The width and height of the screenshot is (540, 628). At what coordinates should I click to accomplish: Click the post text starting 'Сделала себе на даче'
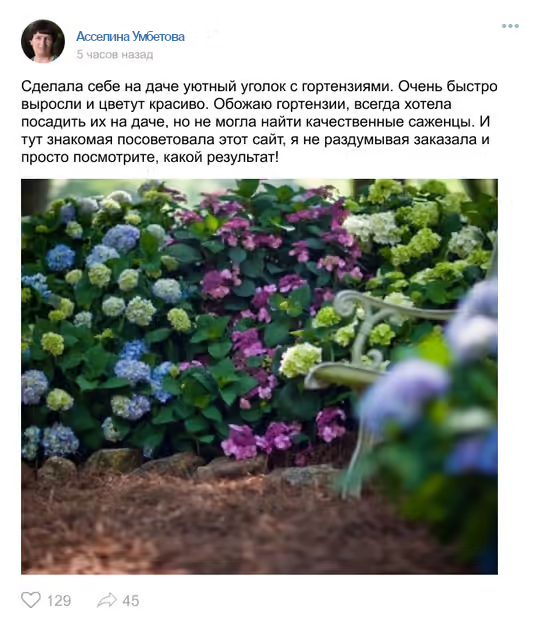click(259, 121)
